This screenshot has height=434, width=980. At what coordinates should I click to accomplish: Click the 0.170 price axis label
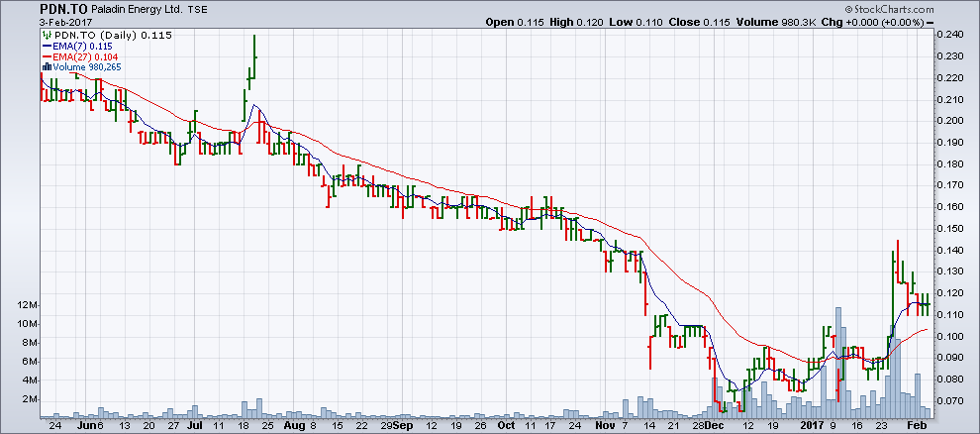[x=952, y=185]
